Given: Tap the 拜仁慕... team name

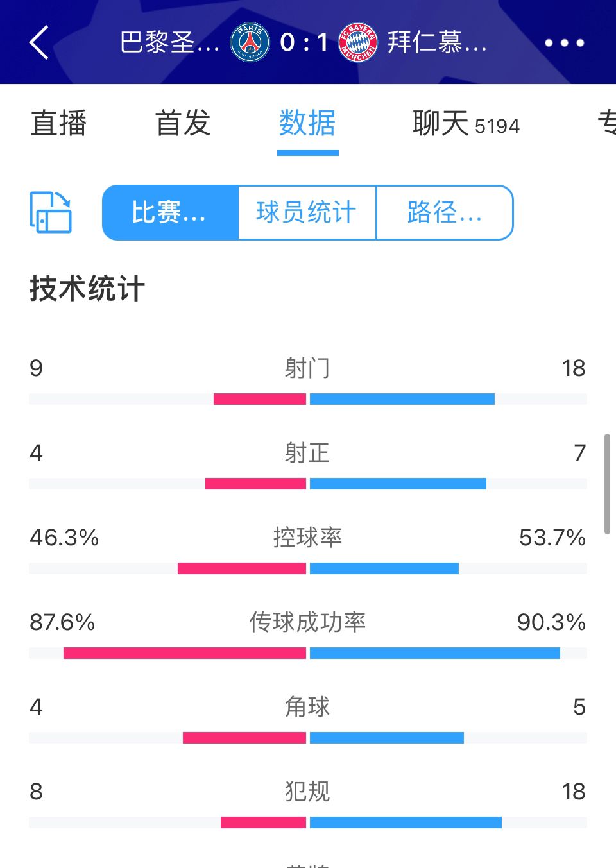Looking at the screenshot, I should [437, 42].
